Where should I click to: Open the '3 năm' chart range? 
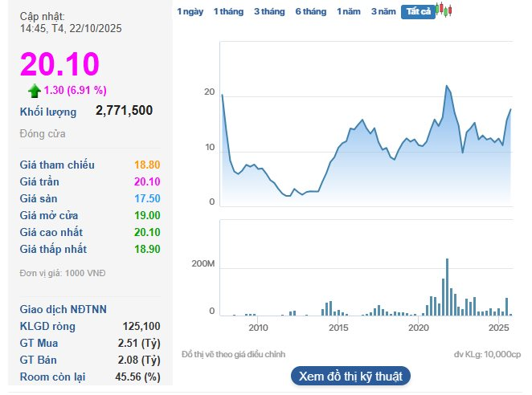click(383, 11)
